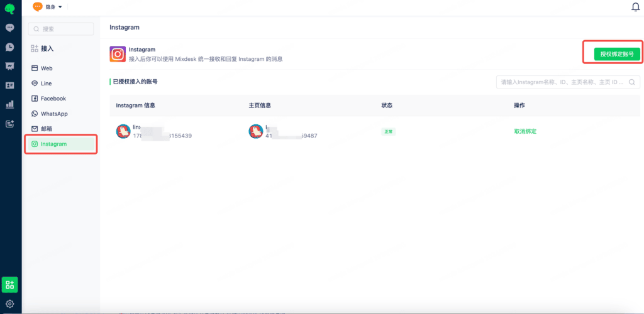Image resolution: width=644 pixels, height=314 pixels.
Task: Open the monitor presentation icon in sidebar
Action: pyautogui.click(x=10, y=66)
